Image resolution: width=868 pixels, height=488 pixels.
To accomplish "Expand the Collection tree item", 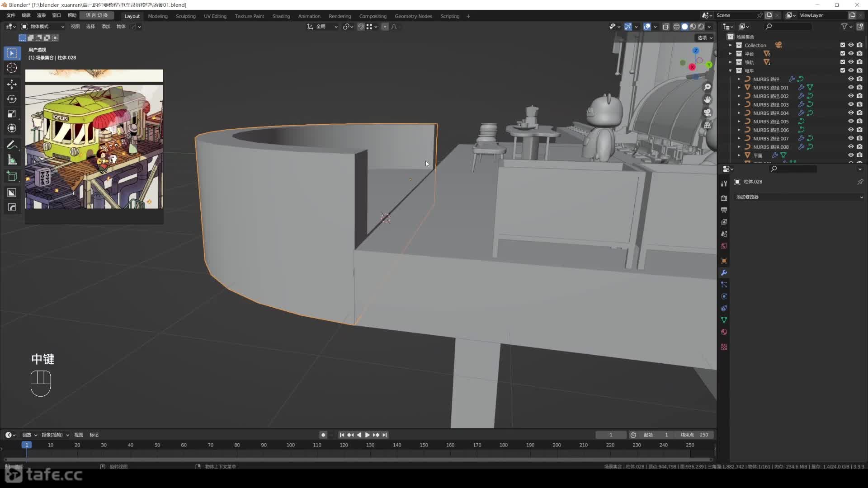I will [x=730, y=45].
